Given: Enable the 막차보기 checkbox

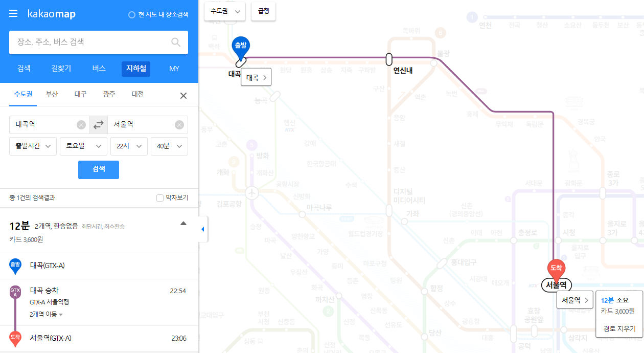Looking at the screenshot, I should pos(160,198).
